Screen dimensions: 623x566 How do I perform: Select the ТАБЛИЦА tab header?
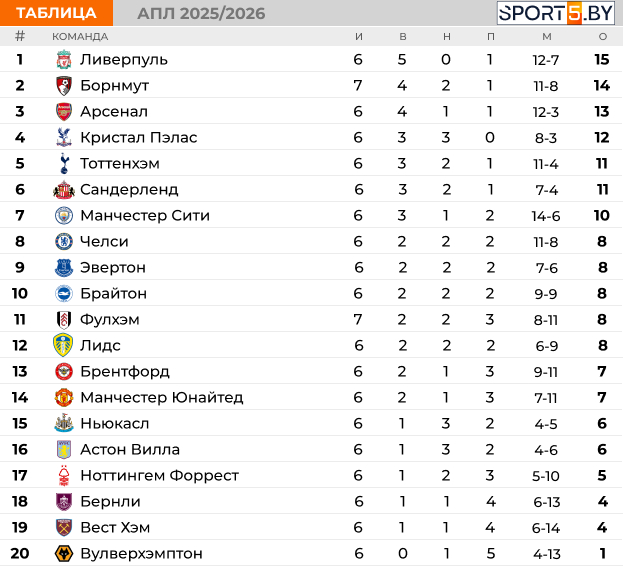pyautogui.click(x=56, y=13)
